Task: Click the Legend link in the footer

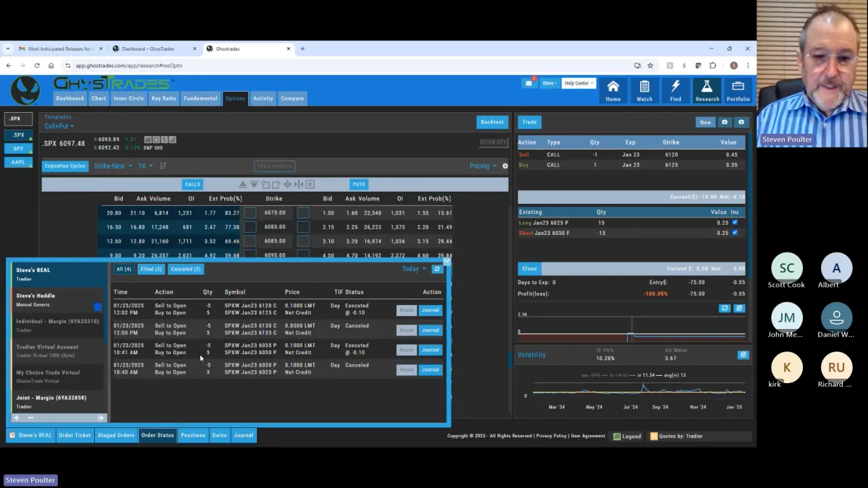Action: 627,436
